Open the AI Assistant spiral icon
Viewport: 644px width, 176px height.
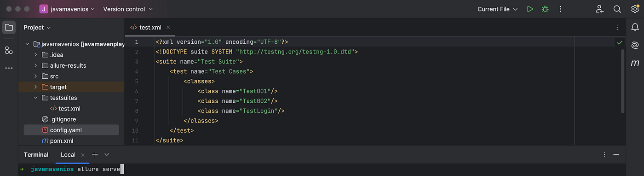click(x=635, y=45)
